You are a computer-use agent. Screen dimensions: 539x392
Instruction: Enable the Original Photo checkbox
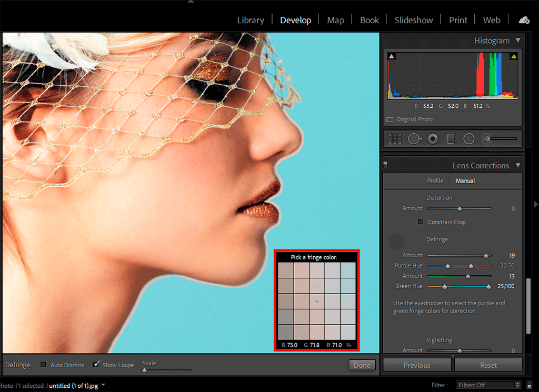390,119
